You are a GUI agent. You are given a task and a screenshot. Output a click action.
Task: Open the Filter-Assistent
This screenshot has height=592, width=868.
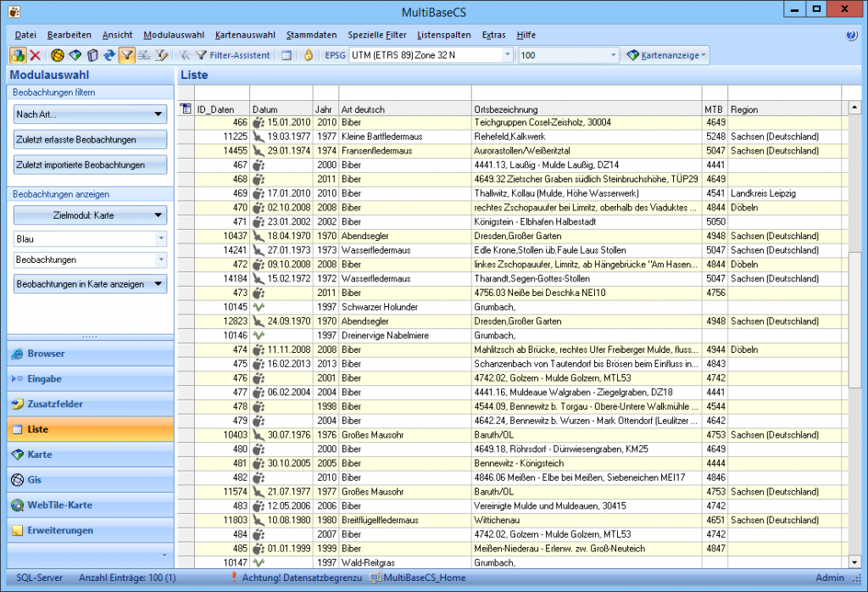click(234, 55)
